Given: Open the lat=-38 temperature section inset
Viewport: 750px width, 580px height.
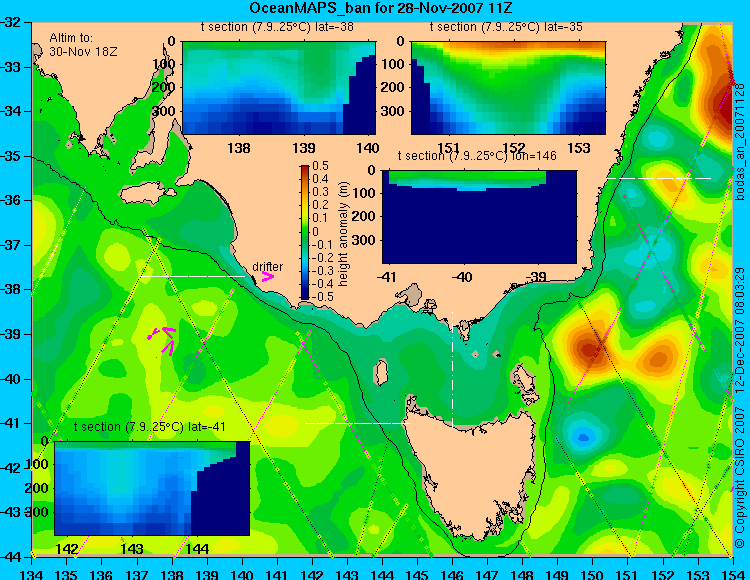Looking at the screenshot, I should tap(279, 88).
